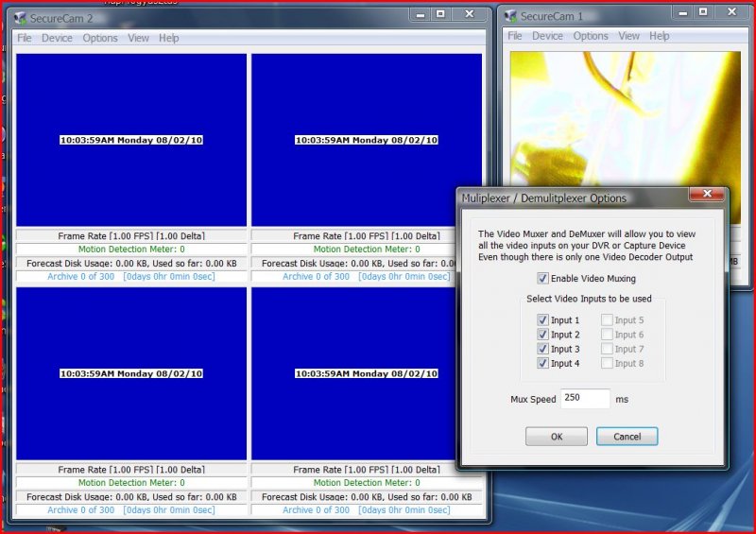Click the Mux Speed input field
Image resolution: width=756 pixels, height=534 pixels.
(585, 399)
